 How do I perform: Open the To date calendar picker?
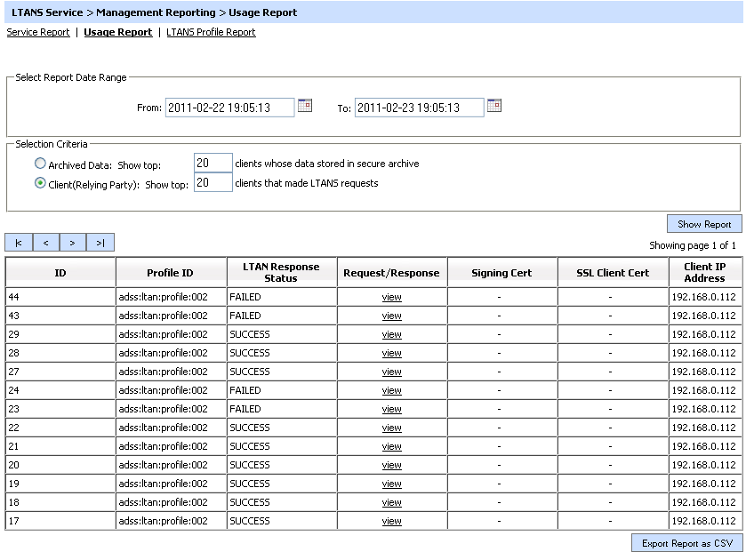pos(494,106)
